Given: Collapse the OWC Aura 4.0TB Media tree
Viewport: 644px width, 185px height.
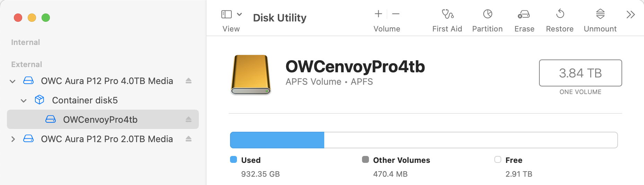Looking at the screenshot, I should (x=13, y=81).
